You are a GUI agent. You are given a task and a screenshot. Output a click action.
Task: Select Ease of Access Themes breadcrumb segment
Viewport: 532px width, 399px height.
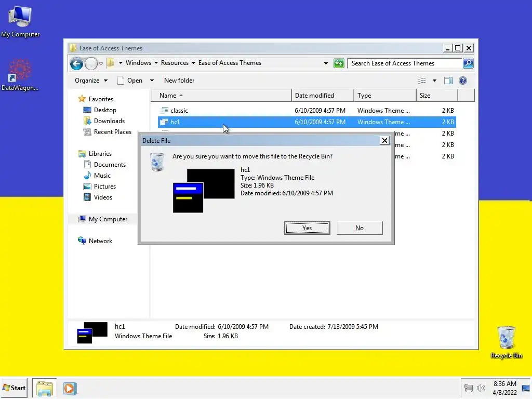[x=230, y=63]
